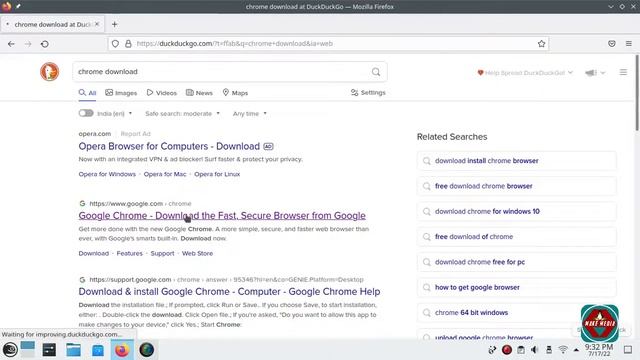Open the Pocket save icon

coord(611,44)
